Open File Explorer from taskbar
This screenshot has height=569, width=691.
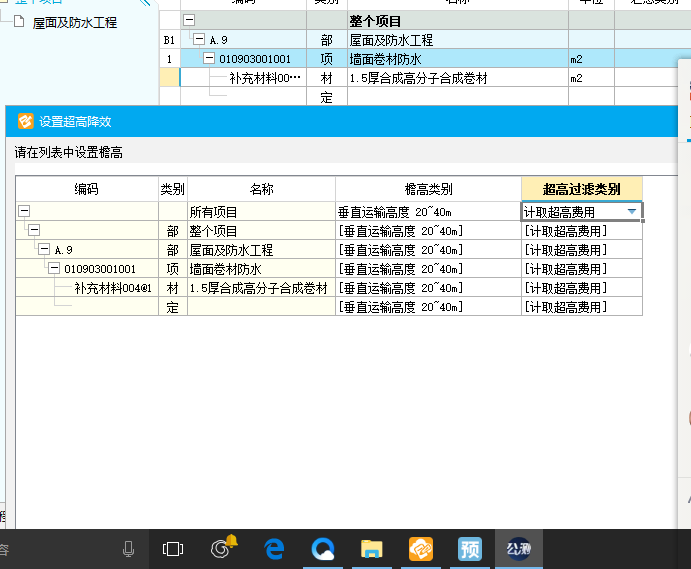(x=372, y=549)
